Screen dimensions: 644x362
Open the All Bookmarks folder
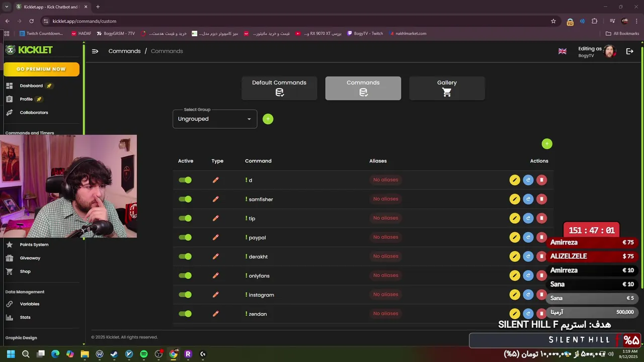pyautogui.click(x=622, y=34)
